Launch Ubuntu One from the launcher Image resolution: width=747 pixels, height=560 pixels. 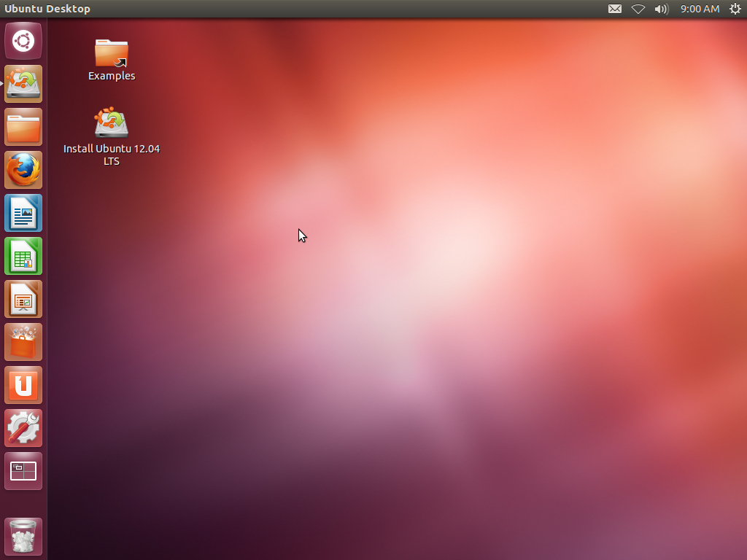tap(23, 385)
